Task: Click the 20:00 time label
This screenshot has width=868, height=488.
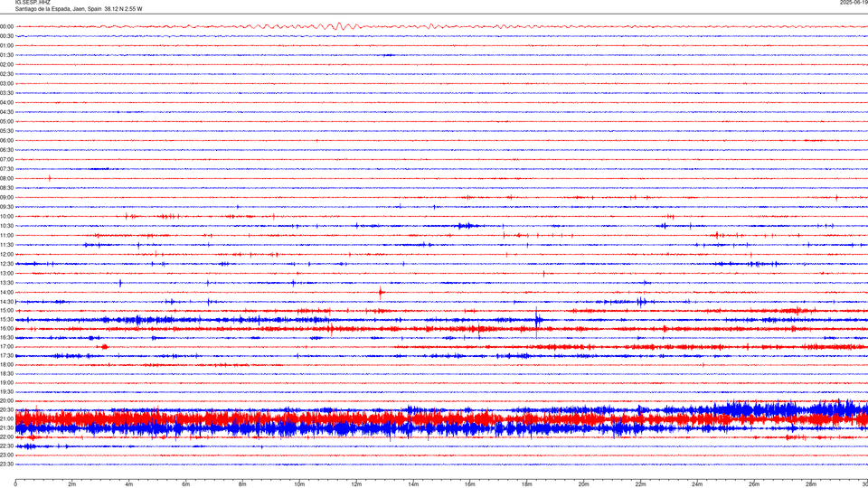Action: click(x=6, y=400)
